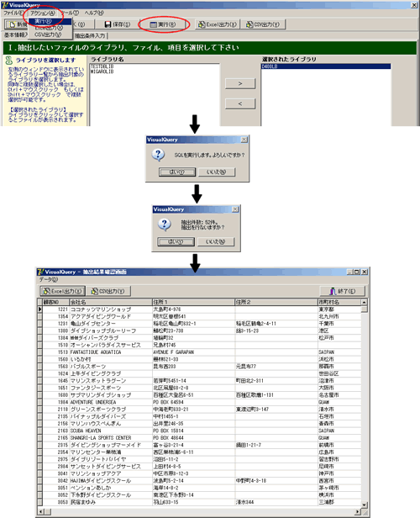The height and width of the screenshot is (518, 420).
Task: Click the question mark icon in SQL dialog
Action: click(159, 155)
